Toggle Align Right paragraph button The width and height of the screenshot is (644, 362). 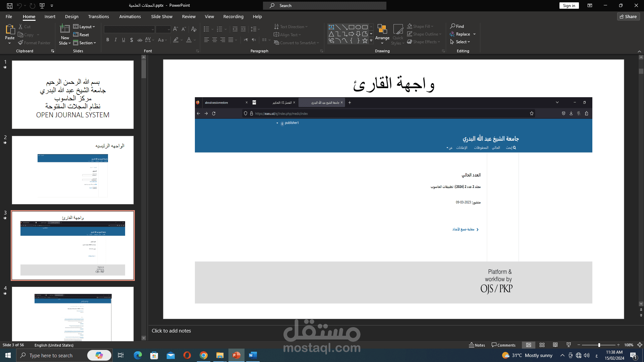(223, 40)
